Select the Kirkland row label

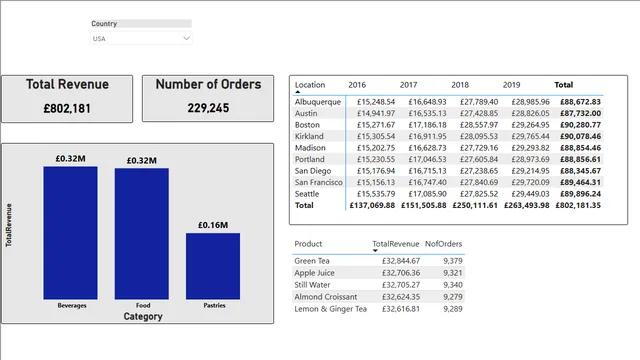(x=309, y=136)
